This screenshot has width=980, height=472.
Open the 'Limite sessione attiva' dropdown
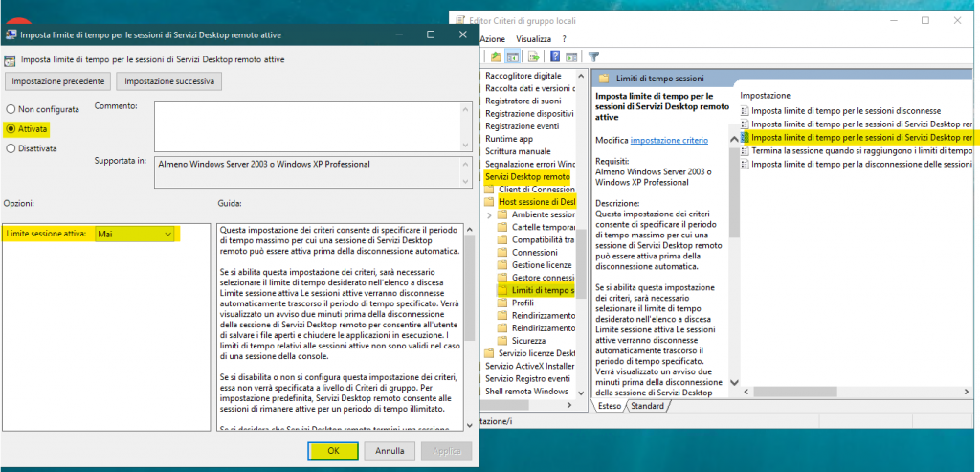click(x=168, y=234)
